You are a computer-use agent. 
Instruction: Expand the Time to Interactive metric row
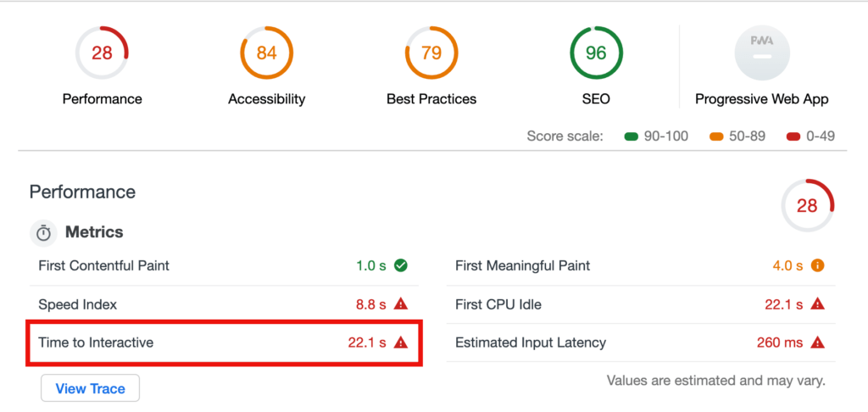click(x=224, y=342)
